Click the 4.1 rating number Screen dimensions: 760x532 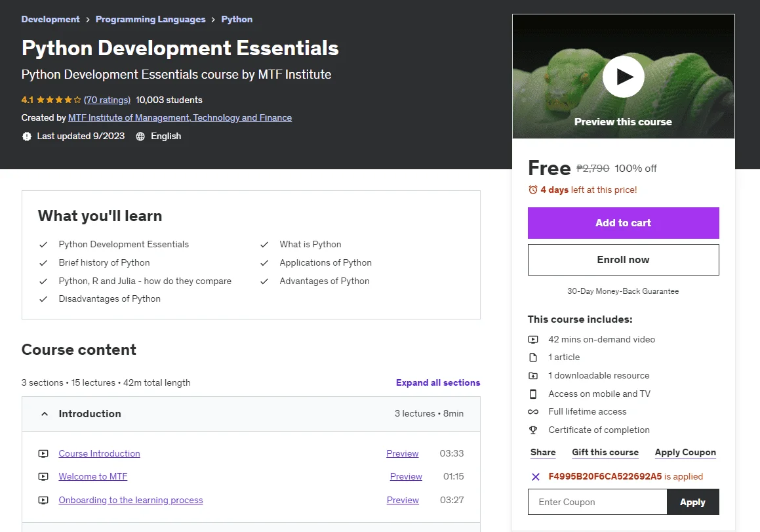click(27, 100)
